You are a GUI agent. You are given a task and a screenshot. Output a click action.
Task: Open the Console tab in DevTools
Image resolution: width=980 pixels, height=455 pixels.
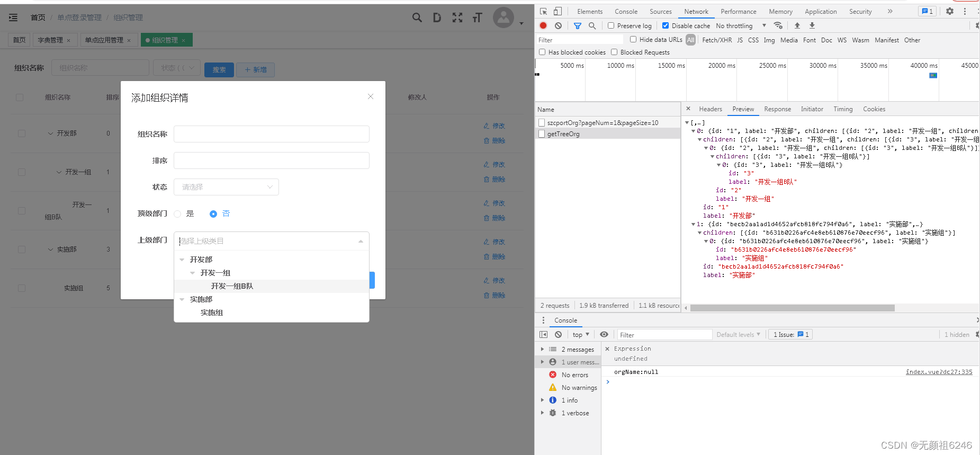[x=626, y=11]
